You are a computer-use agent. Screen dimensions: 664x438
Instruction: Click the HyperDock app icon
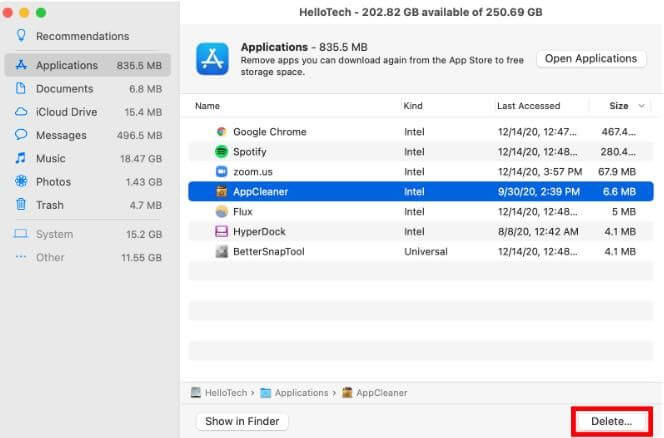pos(222,232)
